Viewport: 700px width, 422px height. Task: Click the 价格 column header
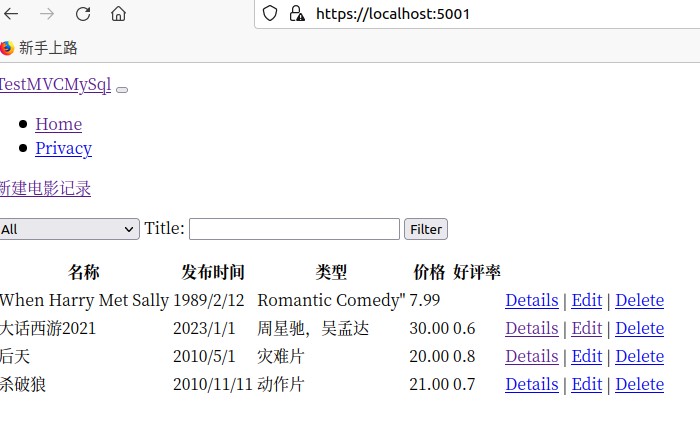coord(429,272)
